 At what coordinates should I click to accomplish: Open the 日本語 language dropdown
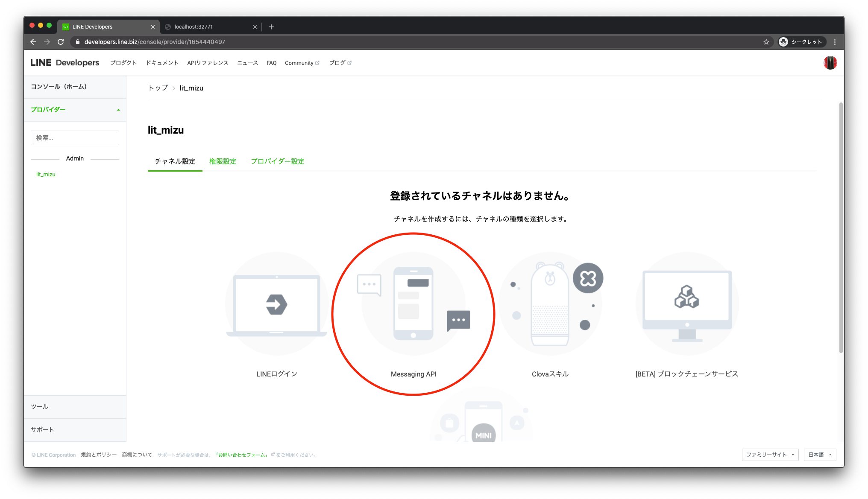point(820,455)
